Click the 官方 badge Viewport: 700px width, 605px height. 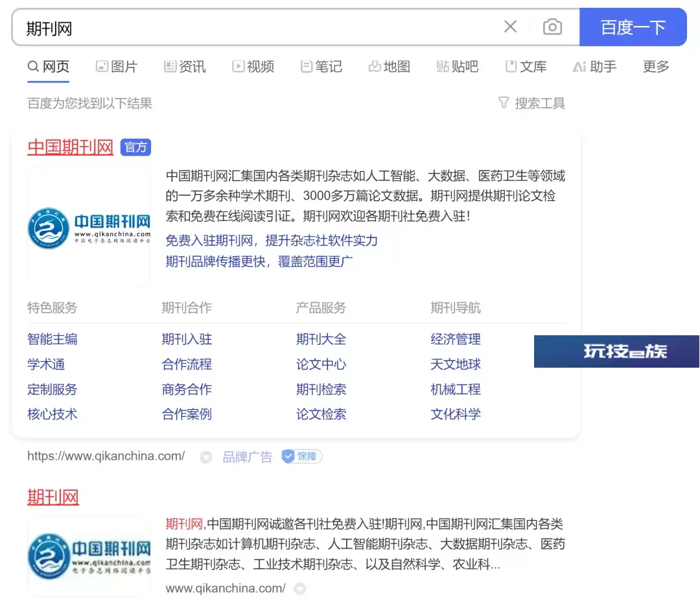coord(135,147)
